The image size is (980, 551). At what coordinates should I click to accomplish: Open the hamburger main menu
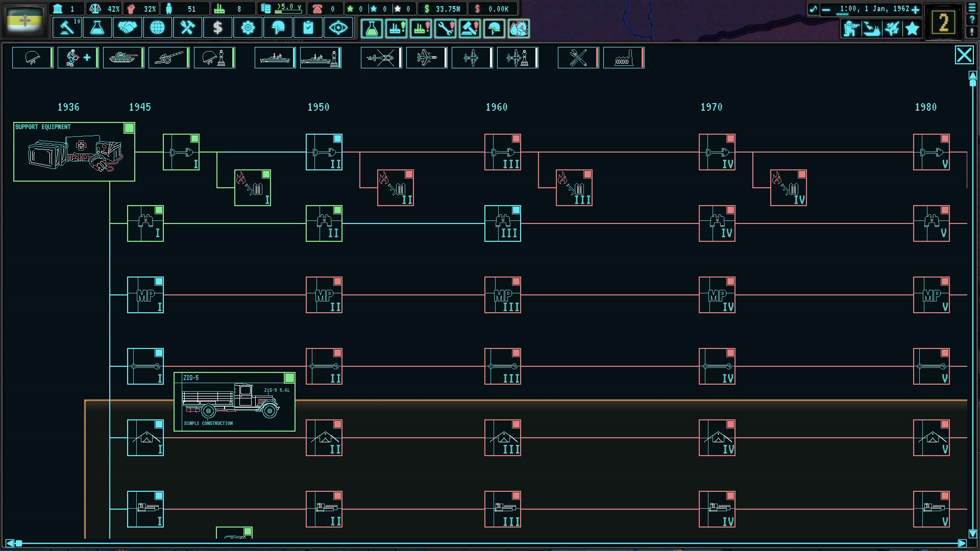coord(972,9)
